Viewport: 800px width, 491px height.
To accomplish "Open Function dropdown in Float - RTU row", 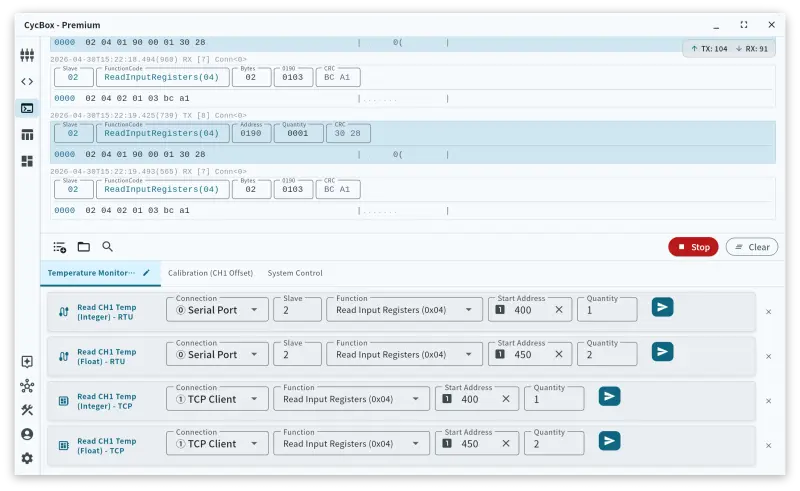I will [467, 354].
